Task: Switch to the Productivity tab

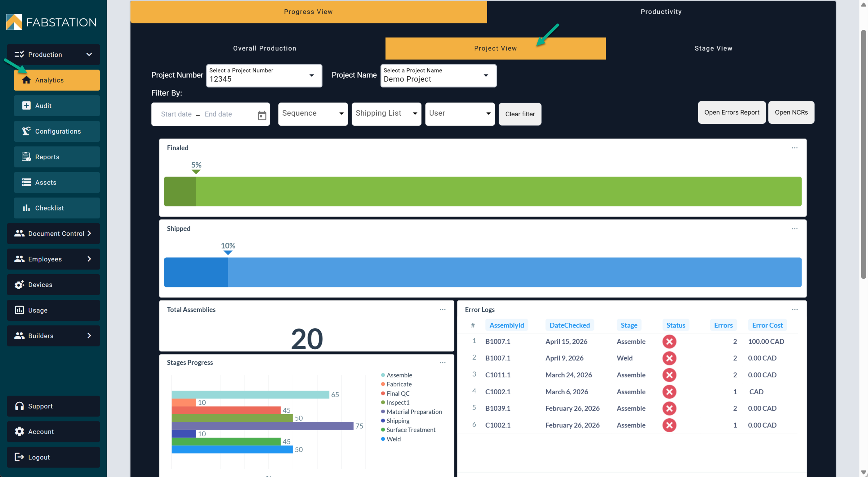Action: click(661, 12)
